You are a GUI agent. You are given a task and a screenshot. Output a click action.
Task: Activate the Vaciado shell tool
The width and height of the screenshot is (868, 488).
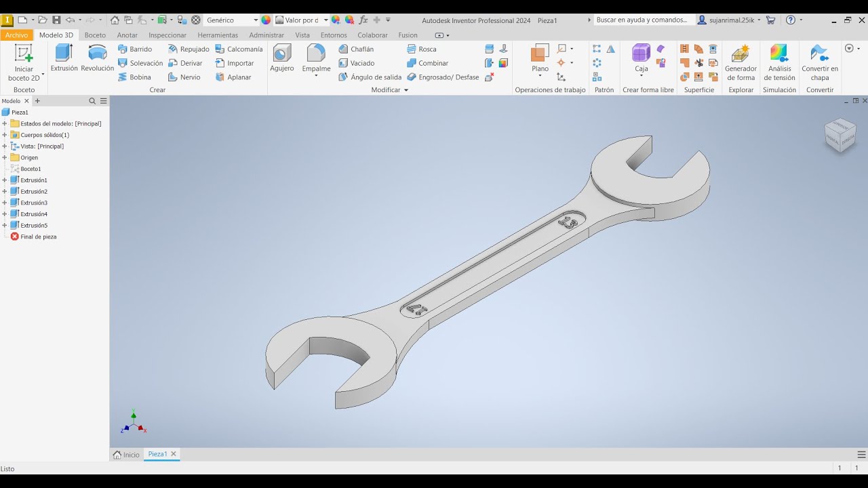point(357,63)
